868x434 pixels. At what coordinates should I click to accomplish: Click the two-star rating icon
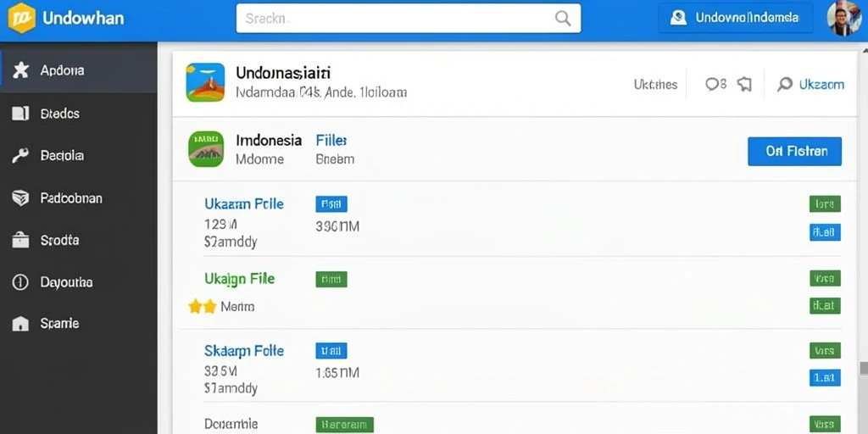[x=202, y=306]
